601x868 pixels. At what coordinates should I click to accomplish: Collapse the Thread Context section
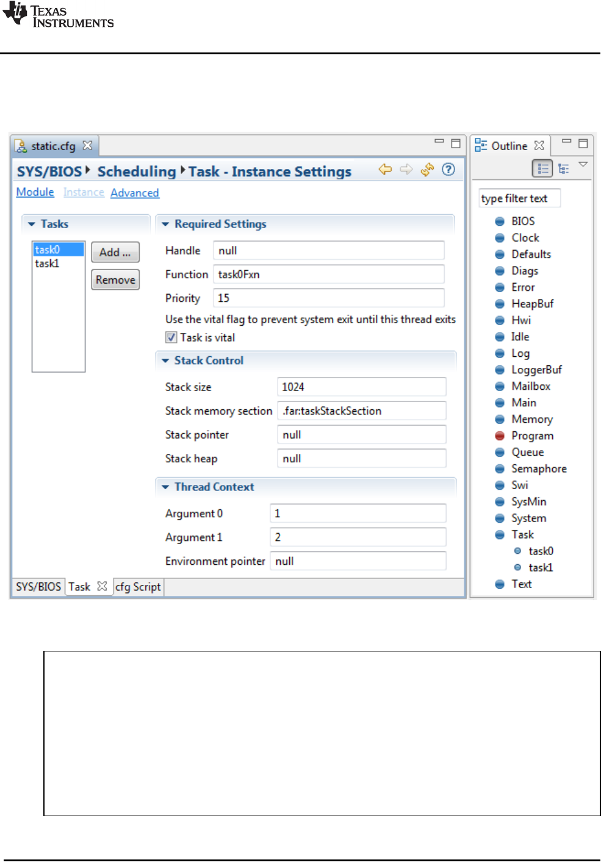click(x=165, y=487)
